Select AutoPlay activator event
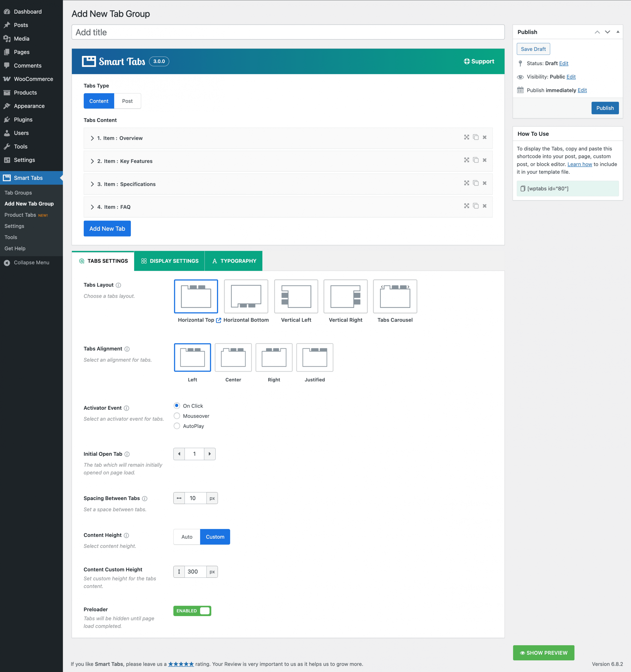 (x=177, y=426)
